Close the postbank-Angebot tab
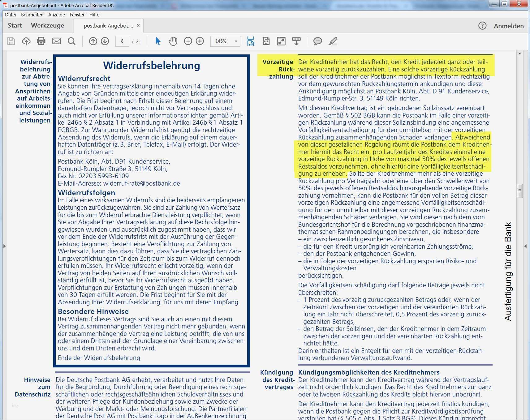 pyautogui.click(x=138, y=25)
